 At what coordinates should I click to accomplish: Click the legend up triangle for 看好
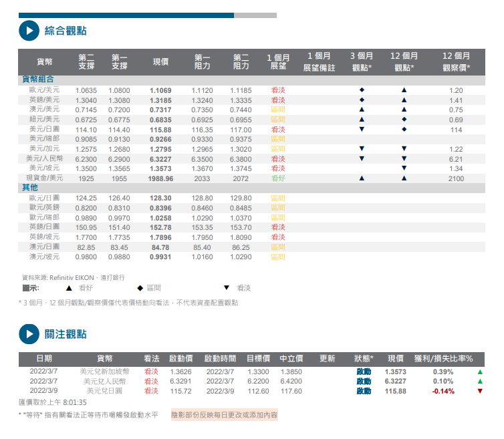(x=69, y=288)
